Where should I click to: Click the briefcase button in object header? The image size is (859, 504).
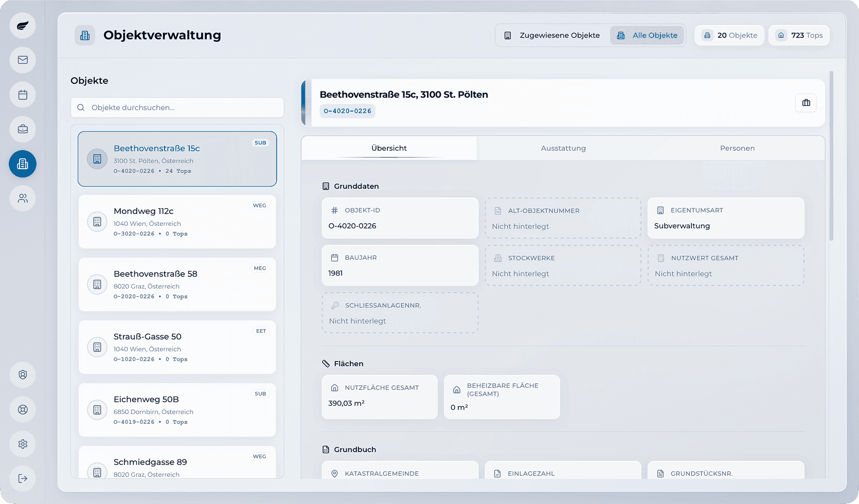(806, 103)
